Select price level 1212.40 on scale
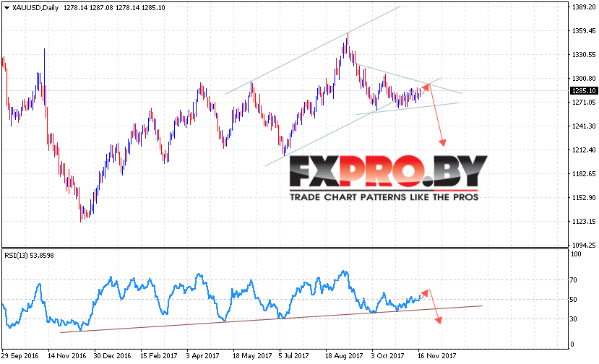599x364 pixels. (584, 149)
